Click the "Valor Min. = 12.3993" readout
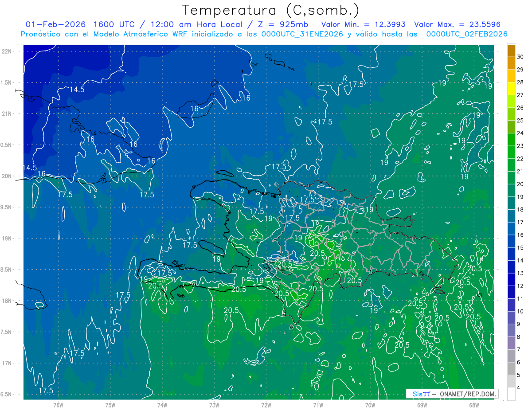The height and width of the screenshot is (411, 532). tap(364, 24)
